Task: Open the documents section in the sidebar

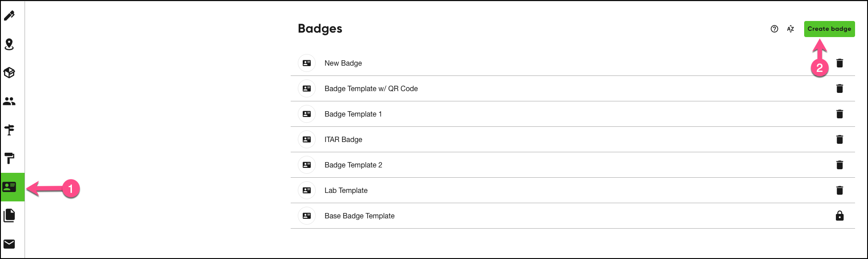Action: (9, 216)
